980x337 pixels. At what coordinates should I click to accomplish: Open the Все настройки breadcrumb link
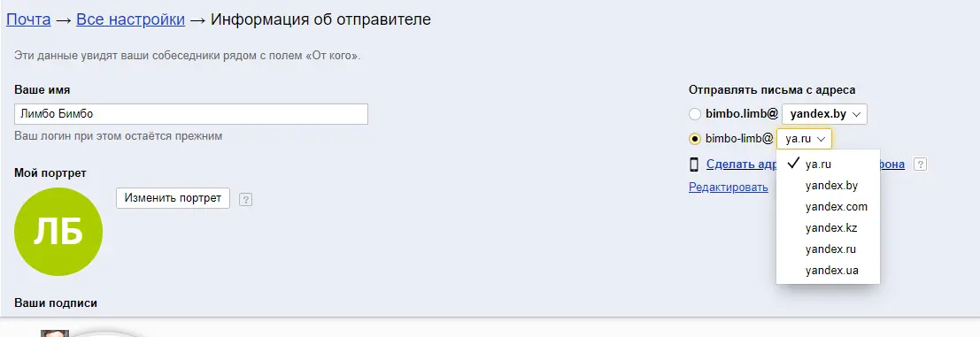click(131, 19)
